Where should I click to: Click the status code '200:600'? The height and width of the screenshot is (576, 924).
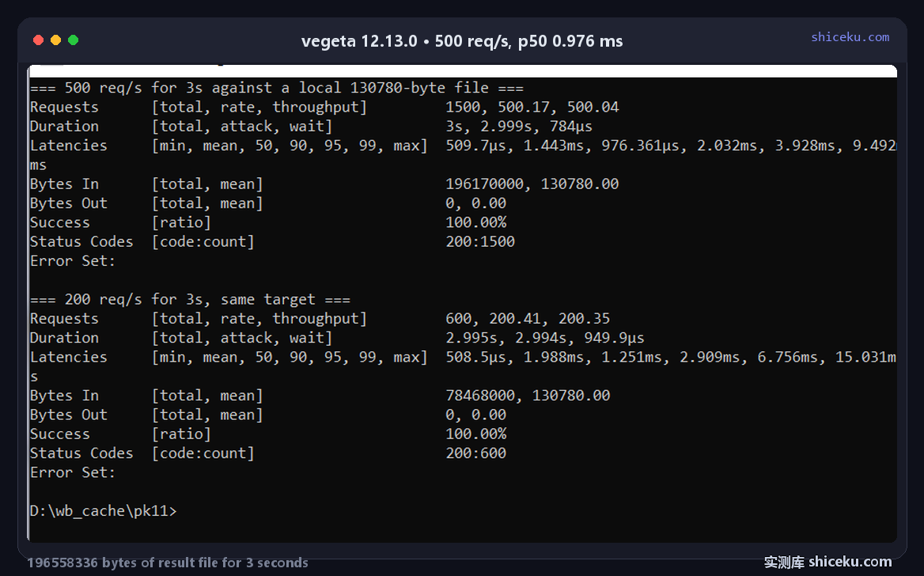click(x=476, y=453)
